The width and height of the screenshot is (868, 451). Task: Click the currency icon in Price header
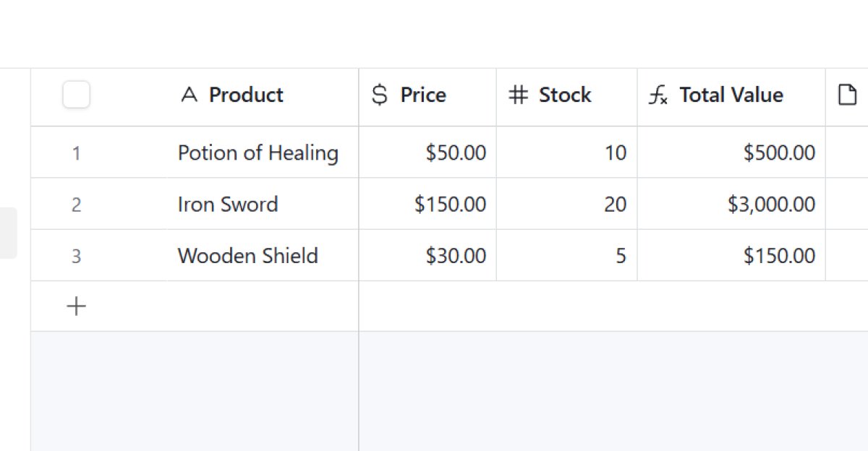tap(379, 95)
